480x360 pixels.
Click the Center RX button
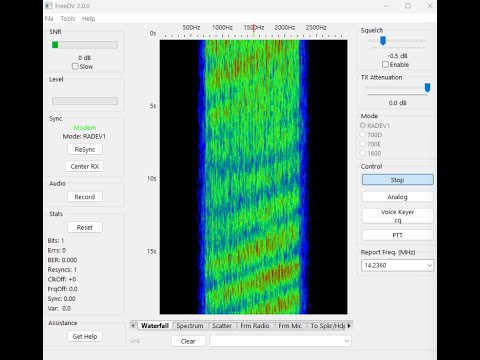tap(85, 166)
